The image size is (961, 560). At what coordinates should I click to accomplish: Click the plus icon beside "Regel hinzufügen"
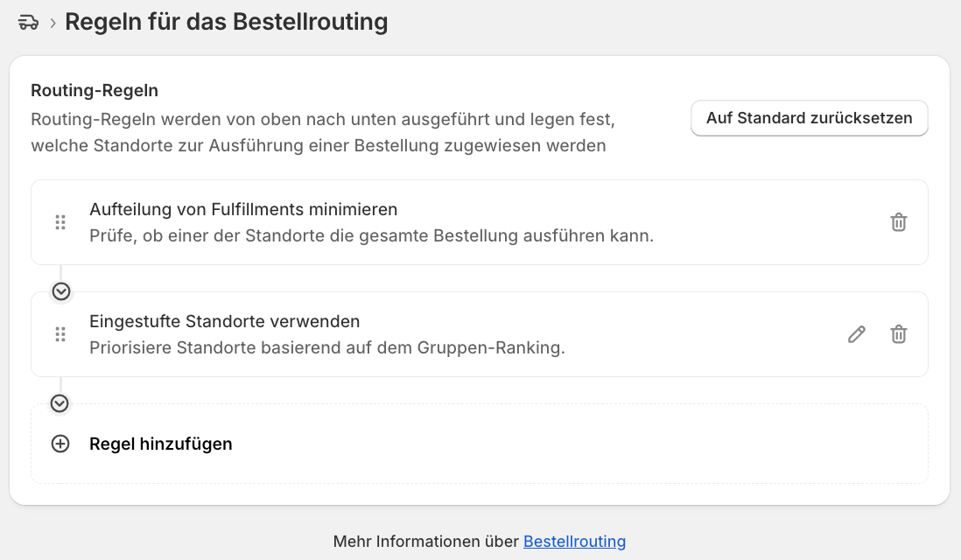[x=60, y=444]
